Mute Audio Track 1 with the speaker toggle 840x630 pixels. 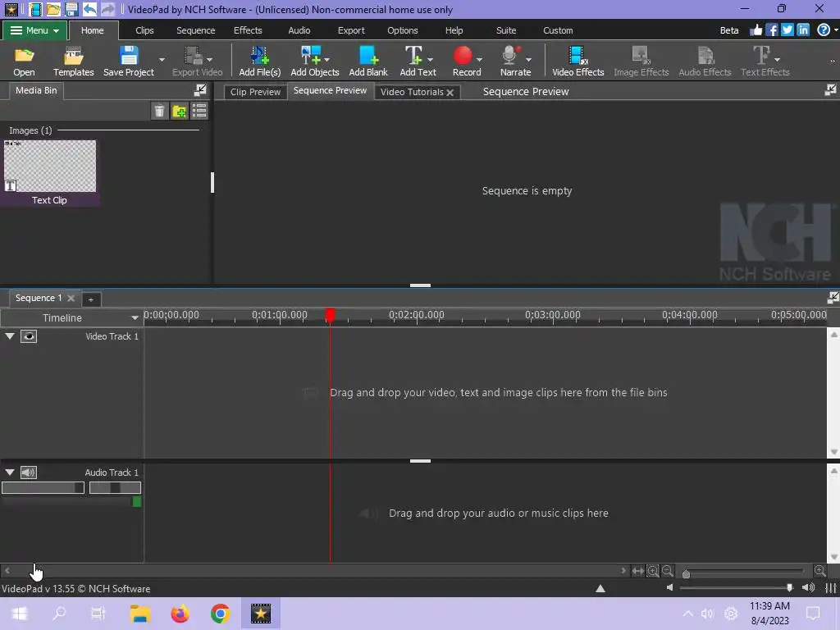29,472
